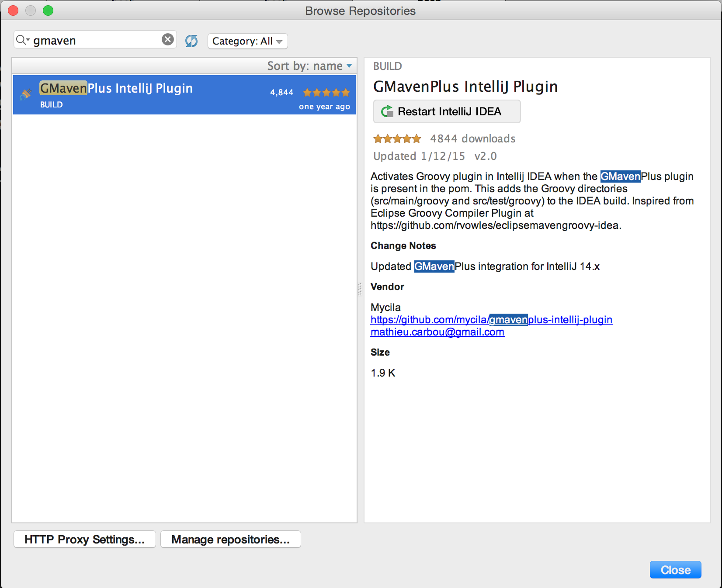Image resolution: width=722 pixels, height=588 pixels.
Task: Open the Sort by: name dropdown
Action: [309, 66]
